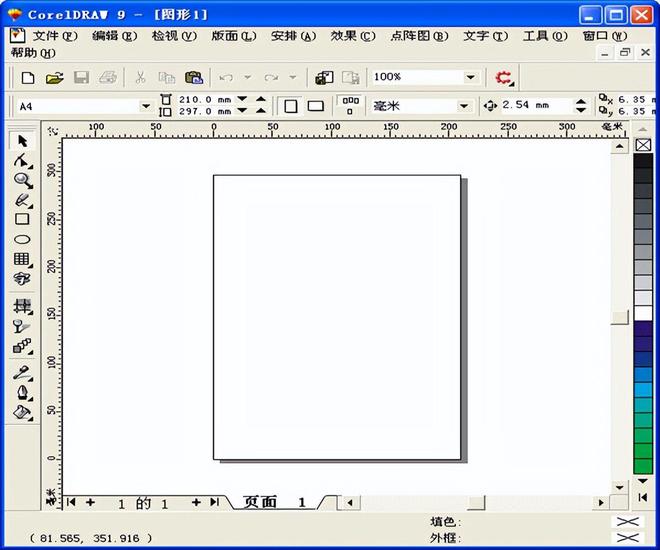Select the Graph Paper grid tool
This screenshot has height=550, width=660.
pyautogui.click(x=22, y=260)
